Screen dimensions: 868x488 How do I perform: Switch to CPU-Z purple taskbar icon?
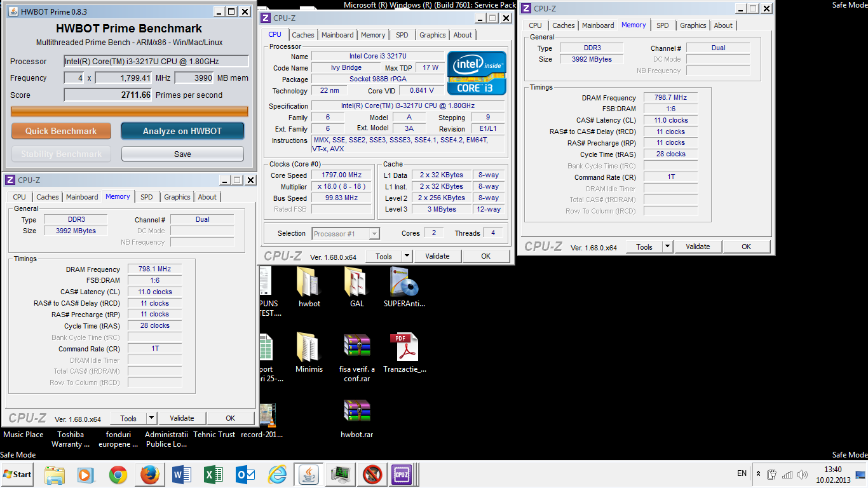(402, 475)
